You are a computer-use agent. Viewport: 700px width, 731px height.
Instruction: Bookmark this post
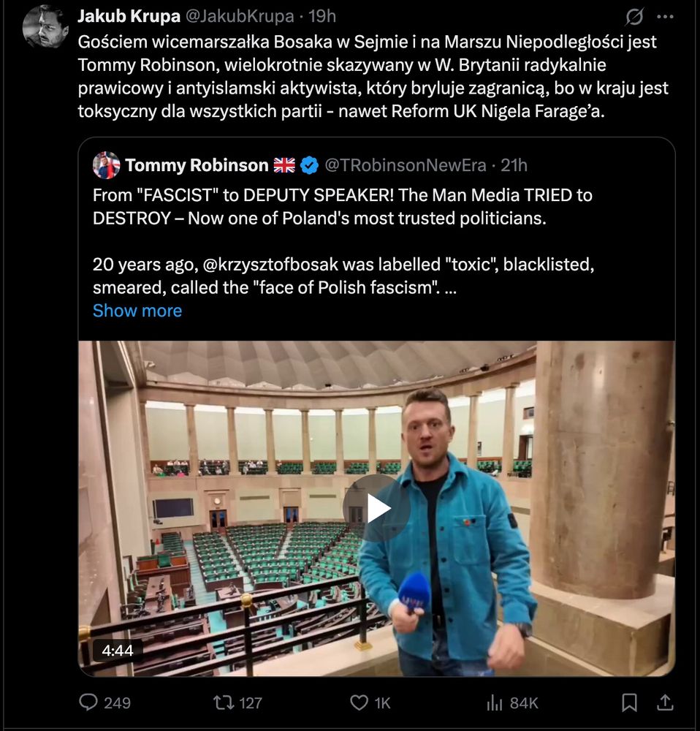pos(629,702)
